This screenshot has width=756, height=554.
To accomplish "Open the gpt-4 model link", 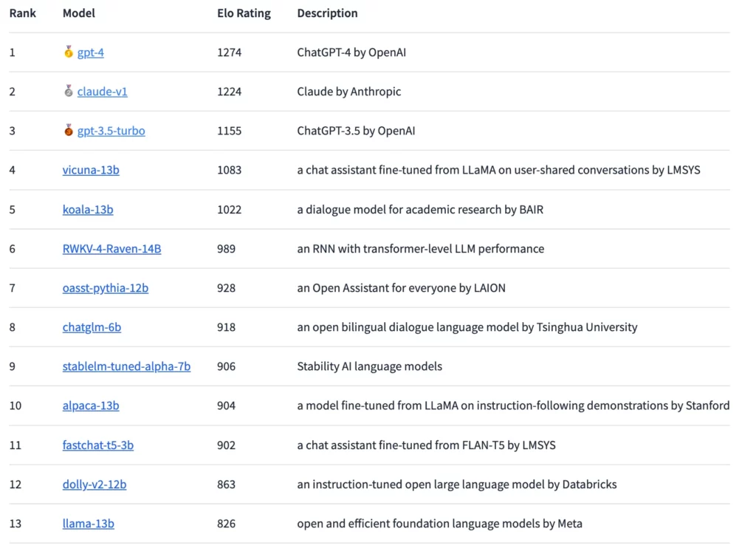I will pos(90,52).
